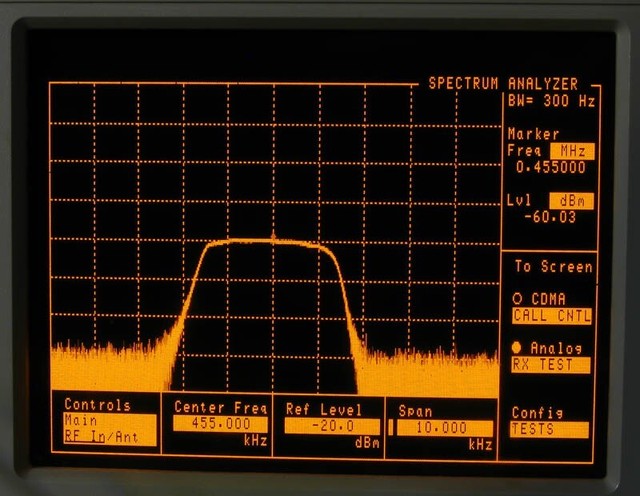Click the Config label
This screenshot has width=640, height=496.
click(x=537, y=413)
